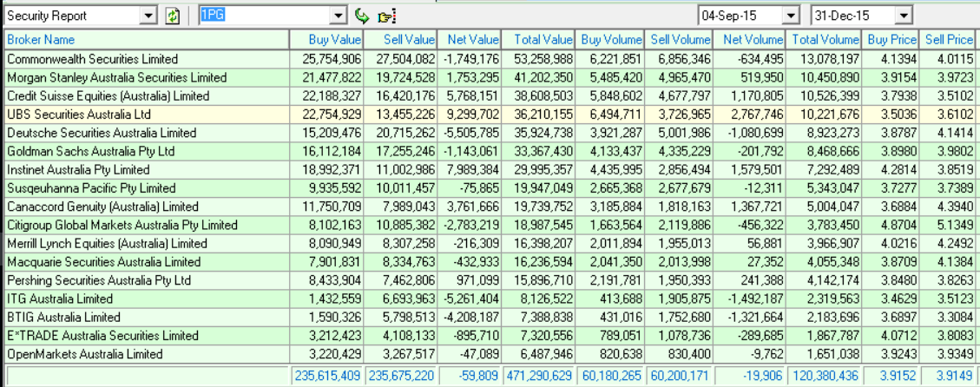Select Susqeuhanna Pacific Pty Limited row
Screen dimensions: 980x387
tap(490, 188)
